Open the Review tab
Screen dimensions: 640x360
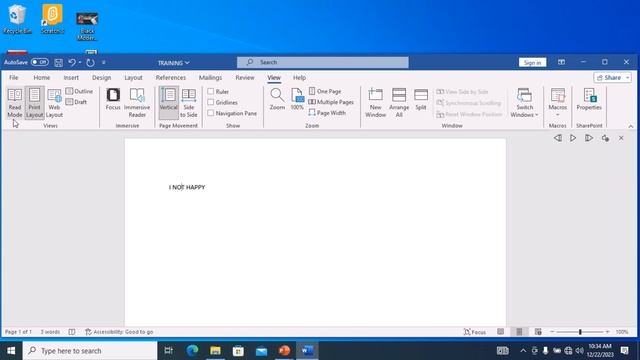click(245, 78)
